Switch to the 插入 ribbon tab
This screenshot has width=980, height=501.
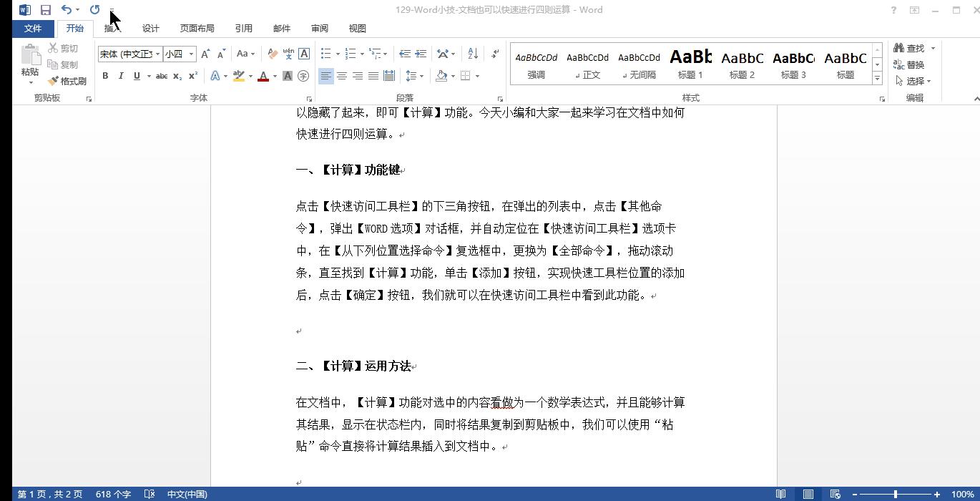[112, 28]
